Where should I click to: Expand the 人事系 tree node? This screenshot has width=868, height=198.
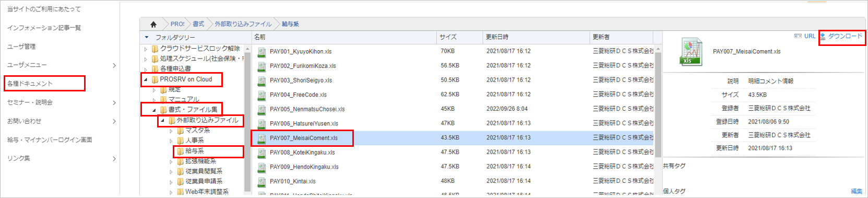coord(171,141)
